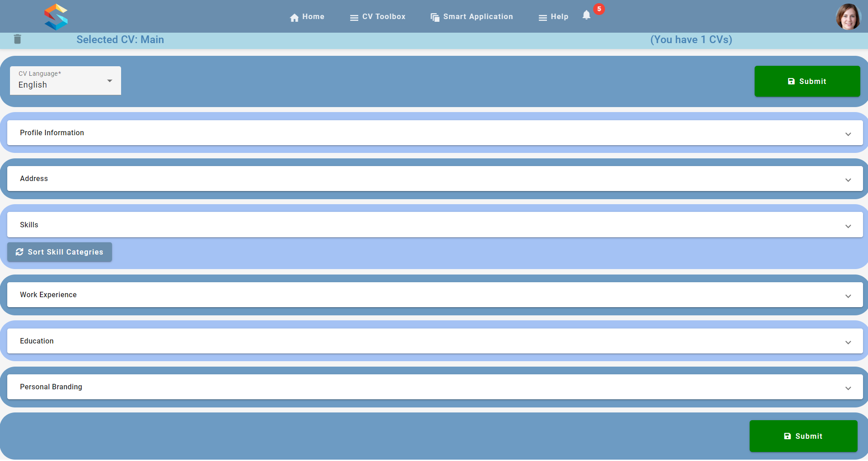868x461 pixels.
Task: Click the bottom Submit button
Action: pyautogui.click(x=803, y=436)
